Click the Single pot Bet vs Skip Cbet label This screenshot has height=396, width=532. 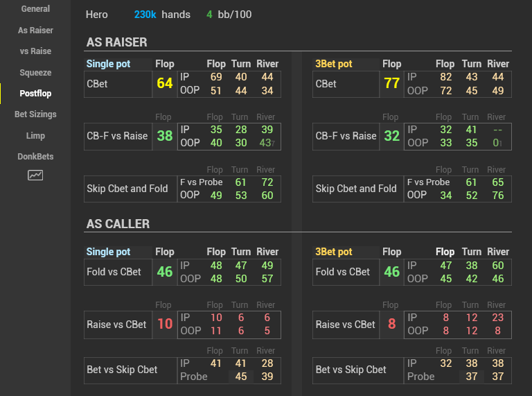point(122,370)
